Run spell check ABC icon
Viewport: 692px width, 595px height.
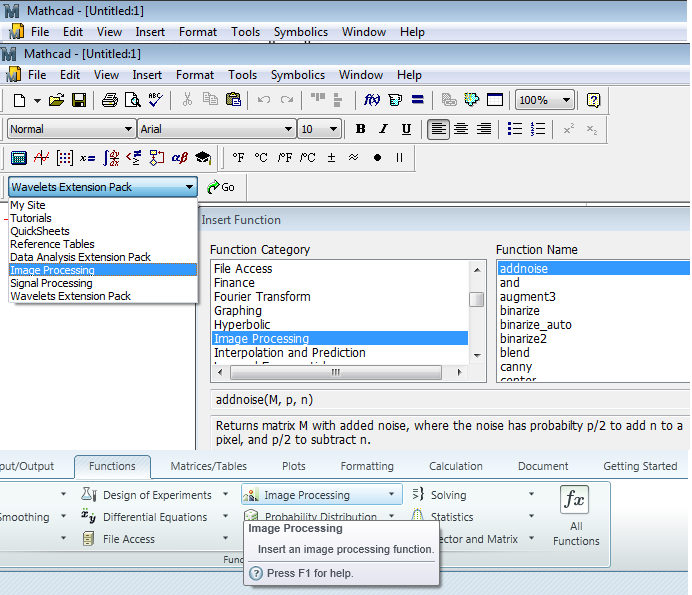tap(156, 100)
